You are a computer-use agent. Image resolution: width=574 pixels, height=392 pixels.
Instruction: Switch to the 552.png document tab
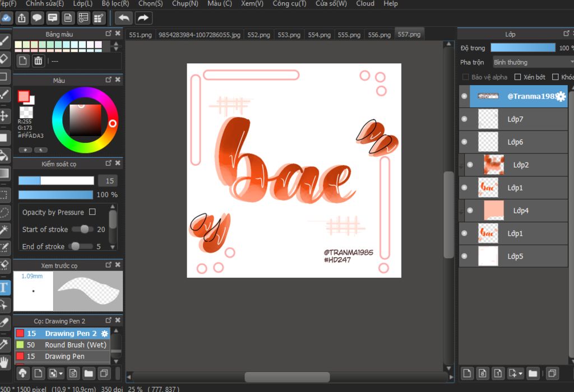258,35
